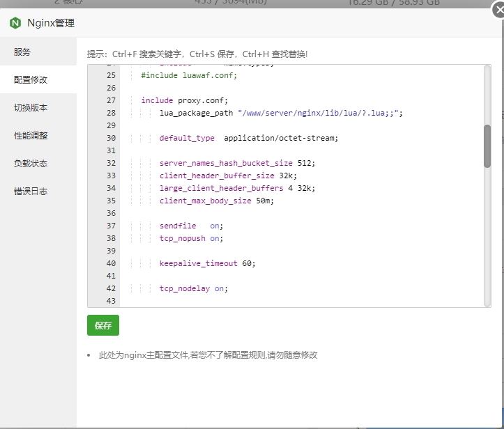
Task: Click the sendfile directive
Action: click(178, 226)
